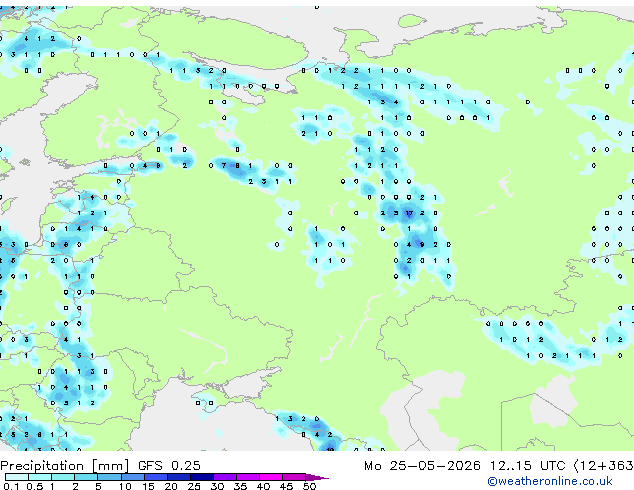634x490 pixels.
Task: Click the '12..15 UTC' time label
Action: point(527,466)
